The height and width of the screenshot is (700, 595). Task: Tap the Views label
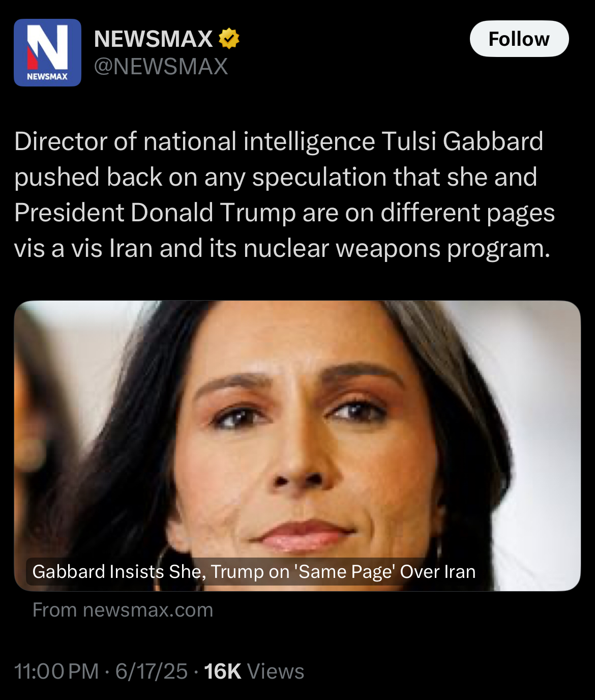[x=276, y=672]
